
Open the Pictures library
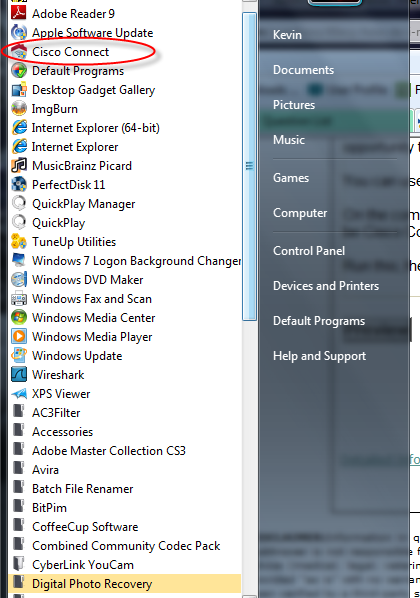[x=294, y=105]
